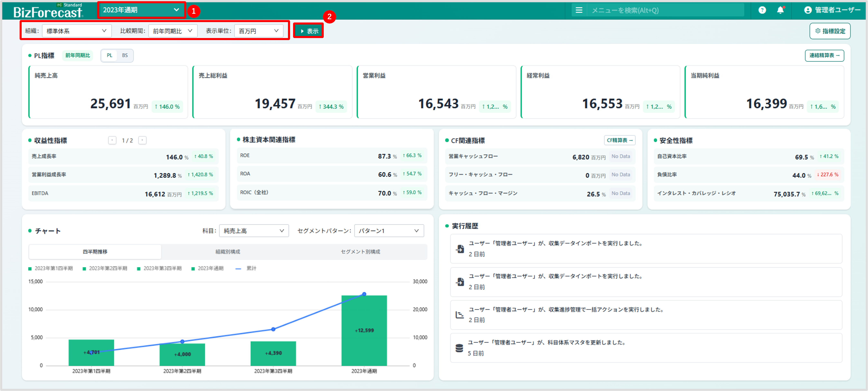The width and height of the screenshot is (868, 391).
Task: Go to previous 収益性指標 page arrow
Action: pyautogui.click(x=112, y=140)
